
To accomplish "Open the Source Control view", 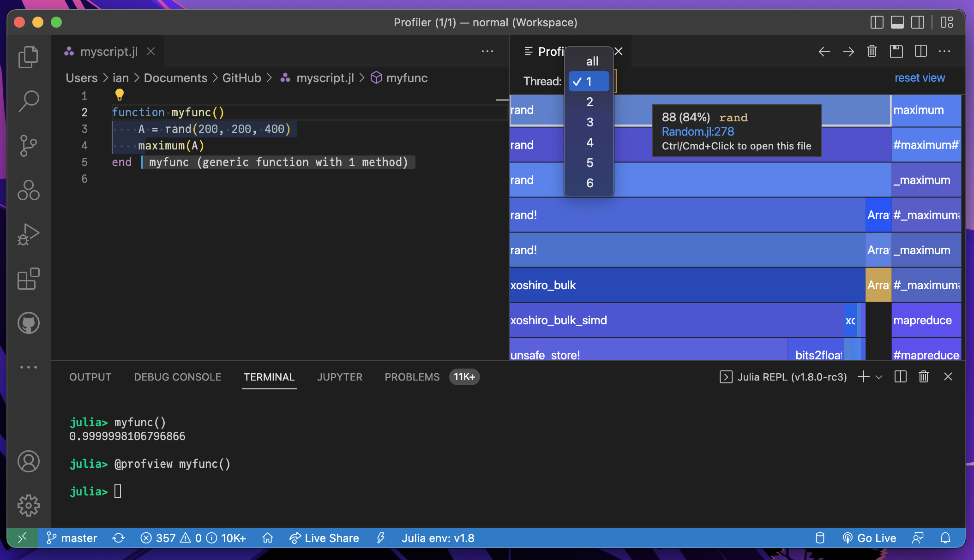I will [x=28, y=146].
